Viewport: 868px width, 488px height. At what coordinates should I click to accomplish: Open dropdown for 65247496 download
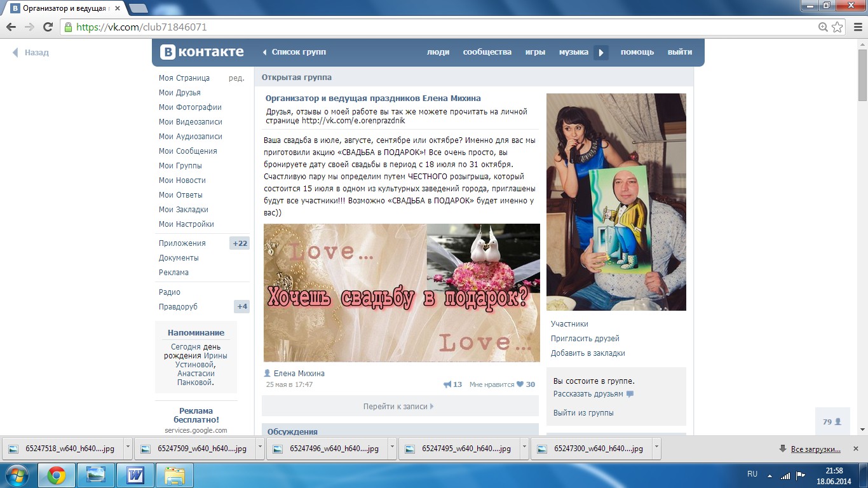click(392, 448)
